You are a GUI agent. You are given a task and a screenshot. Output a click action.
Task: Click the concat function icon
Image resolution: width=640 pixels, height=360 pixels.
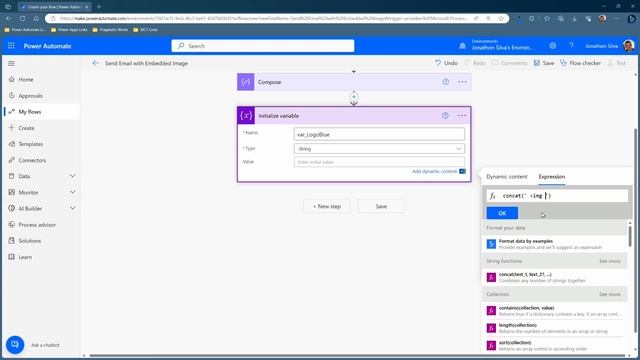click(x=491, y=278)
